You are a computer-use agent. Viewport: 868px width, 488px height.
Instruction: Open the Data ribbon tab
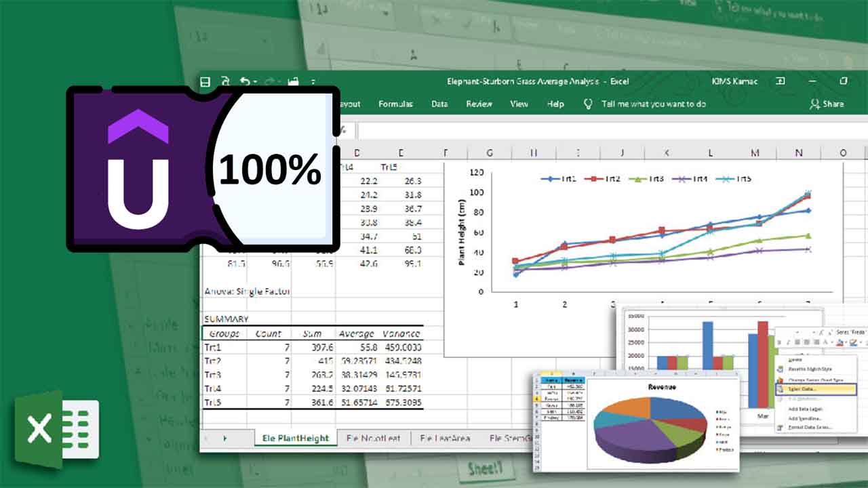coord(439,104)
